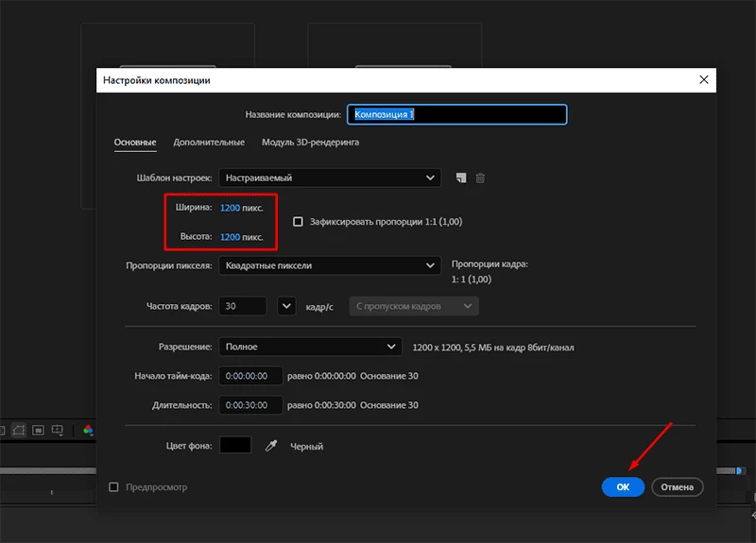Viewport: 756px width, 543px height.
Task: Toggle the Предпросмотр checkbox
Action: pyautogui.click(x=113, y=487)
